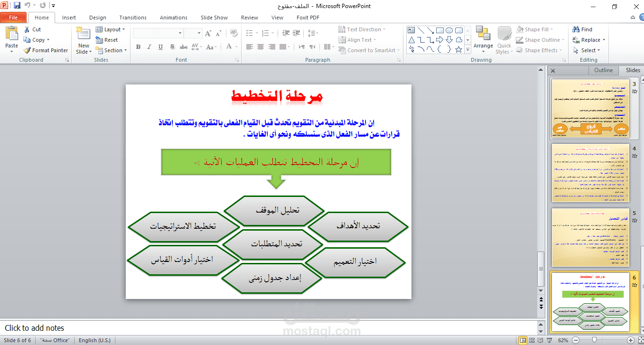Open the font name combo box
The width and height of the screenshot is (644, 345).
coord(158,33)
